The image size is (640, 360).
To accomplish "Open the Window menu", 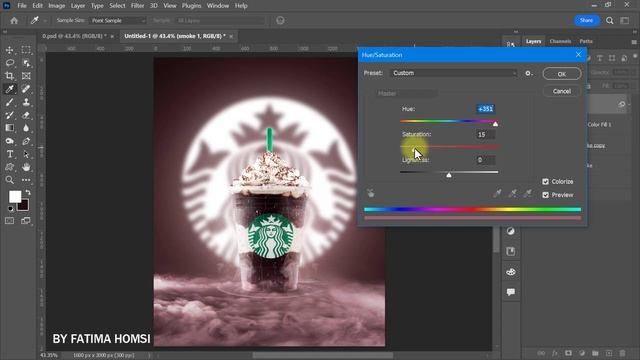I will [x=218, y=6].
